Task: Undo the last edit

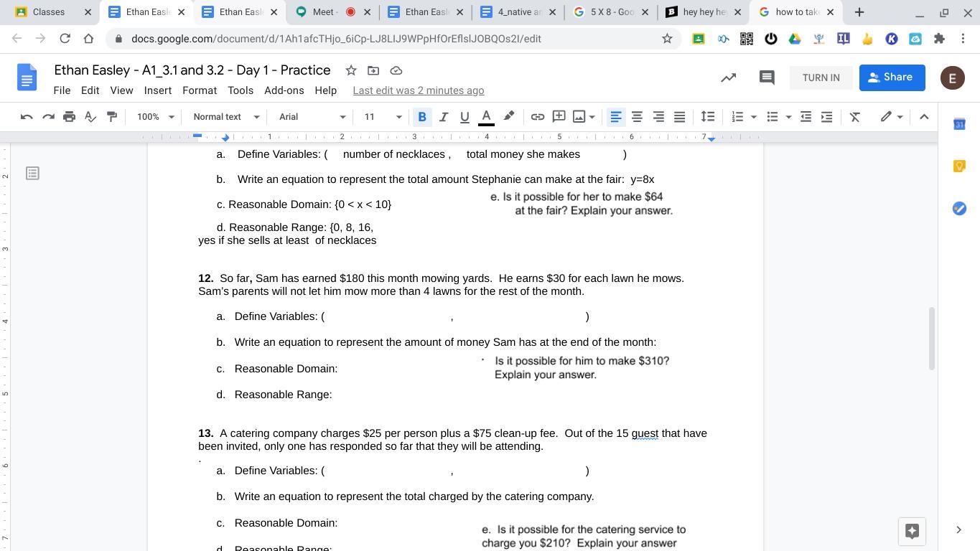Action: tap(27, 117)
